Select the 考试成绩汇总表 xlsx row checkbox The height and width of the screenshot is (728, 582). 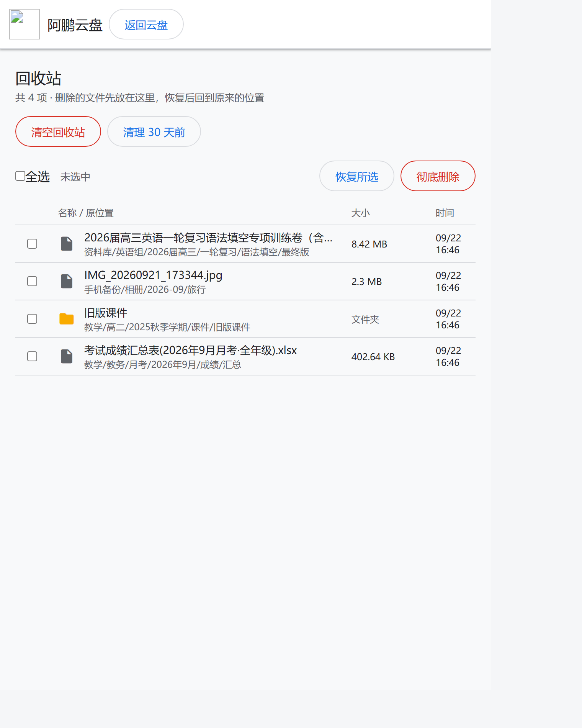point(32,356)
